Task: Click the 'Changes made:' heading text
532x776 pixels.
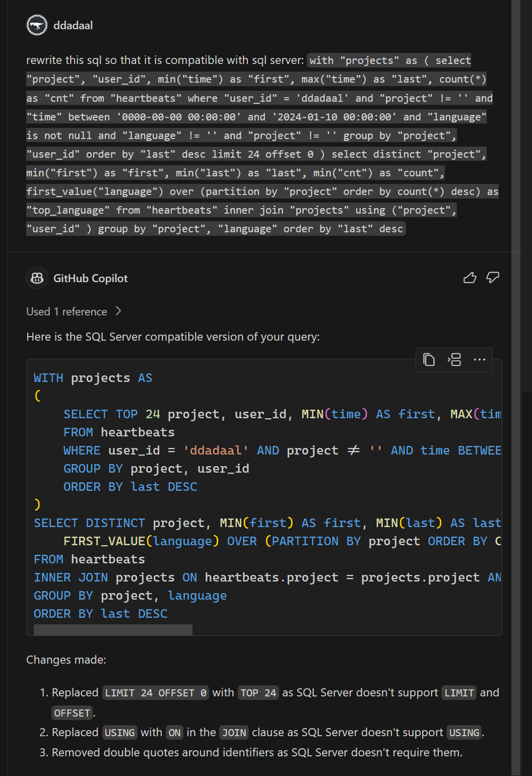Action: [66, 660]
